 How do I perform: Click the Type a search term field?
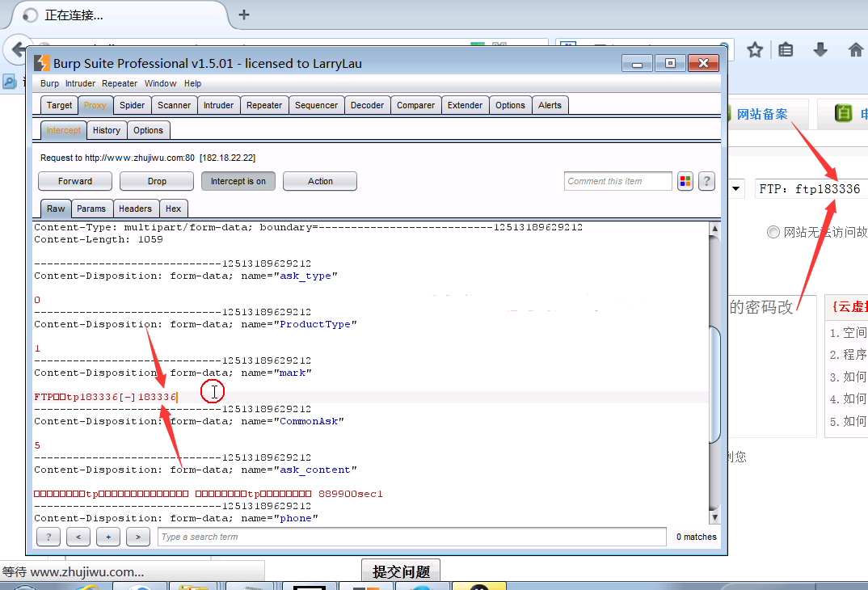[412, 537]
